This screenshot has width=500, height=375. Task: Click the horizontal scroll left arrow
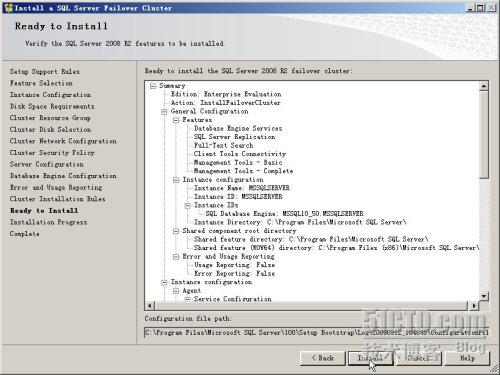pyautogui.click(x=150, y=306)
